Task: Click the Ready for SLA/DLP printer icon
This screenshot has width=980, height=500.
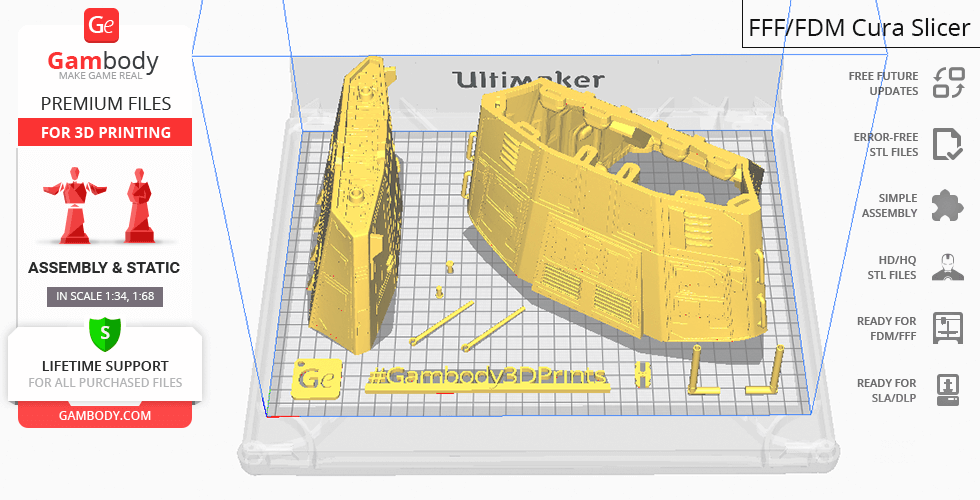Action: pos(947,389)
